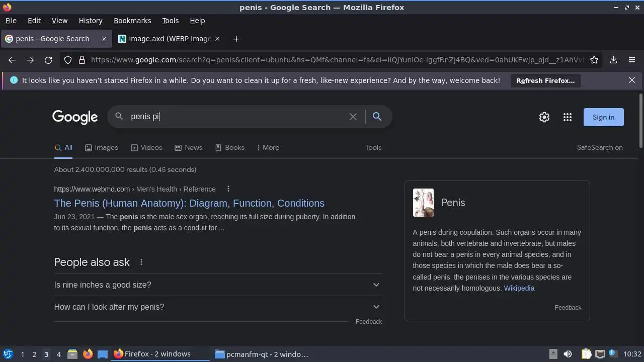The image size is (644, 362).
Task: Expand 'Is nine inches a good size?' question
Action: pyautogui.click(x=218, y=285)
